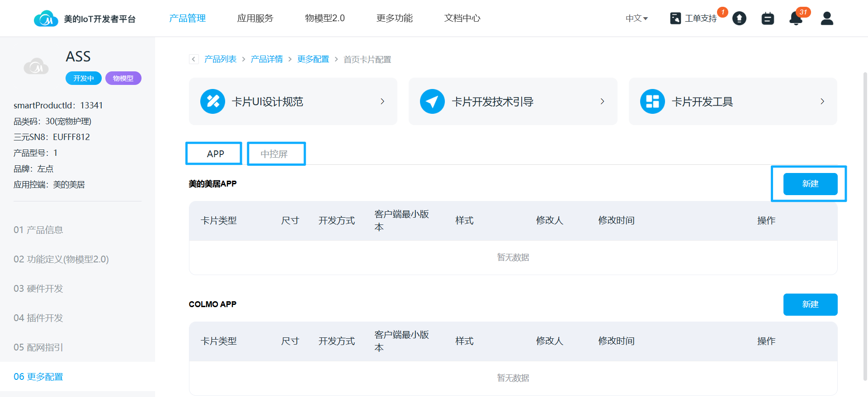Click the card UI design spec icon
Viewport: 868px width, 397px height.
coord(212,102)
